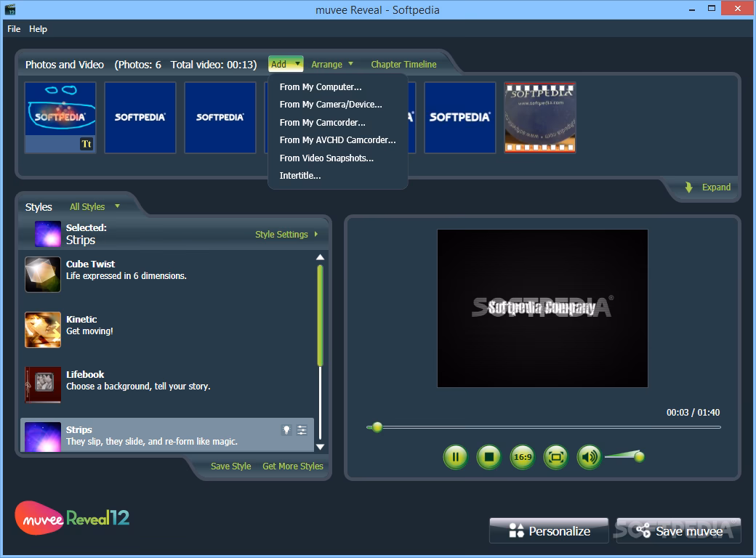The height and width of the screenshot is (558, 756).
Task: Click the Personalize button
Action: (549, 530)
